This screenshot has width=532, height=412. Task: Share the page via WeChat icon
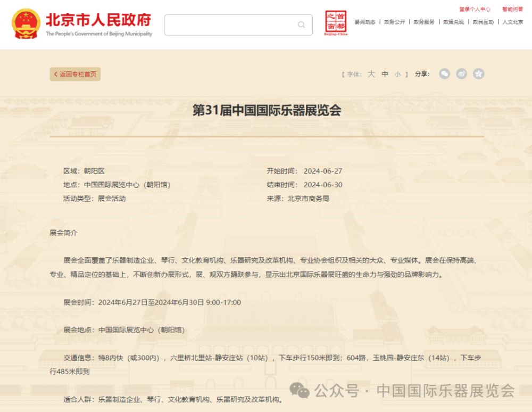click(x=444, y=74)
